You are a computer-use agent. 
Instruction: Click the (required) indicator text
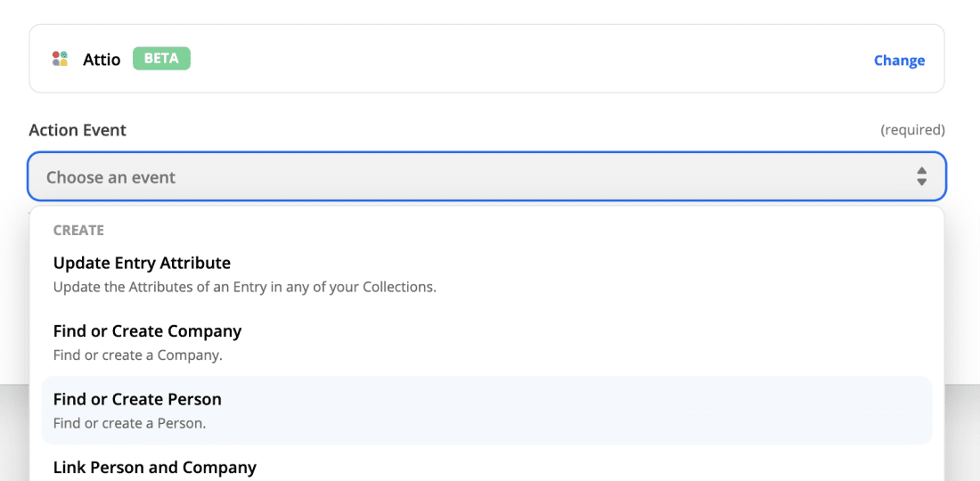coord(912,130)
